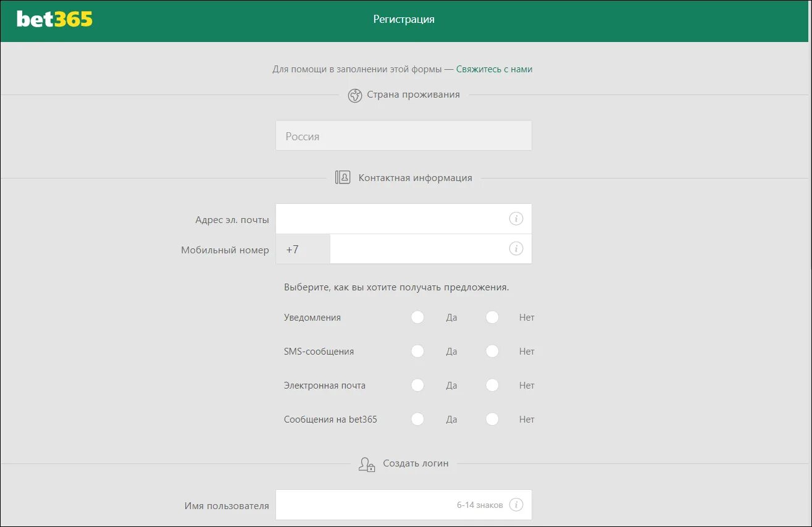
Task: Open info icon in username field
Action: click(516, 505)
